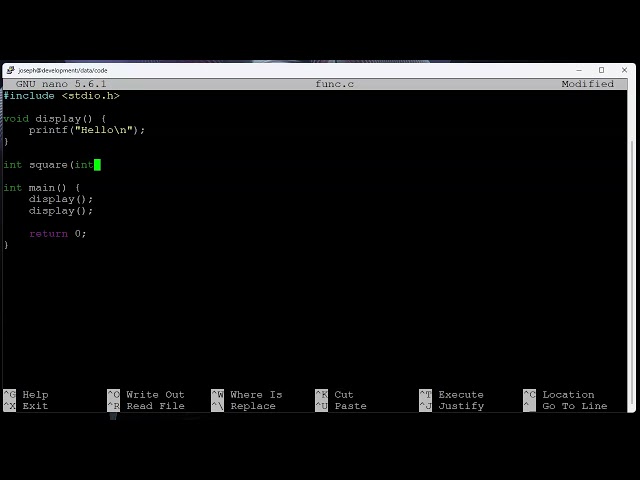Click the 'func.c' file name in header
Viewport: 640px width, 480px height.
[x=334, y=84]
